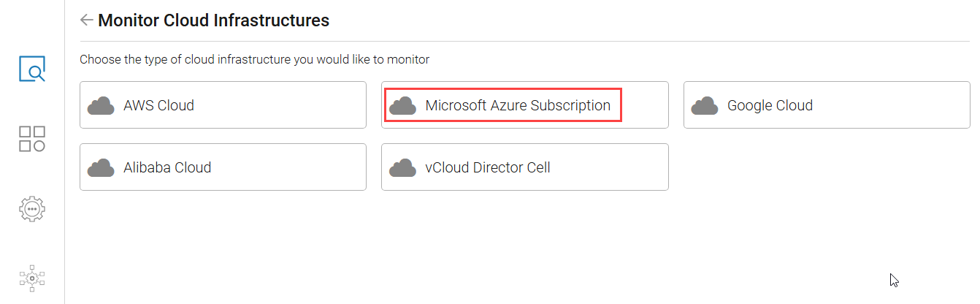Open the squares-and-circle components icon in the sidebar
This screenshot has height=304, width=980.
[32, 139]
